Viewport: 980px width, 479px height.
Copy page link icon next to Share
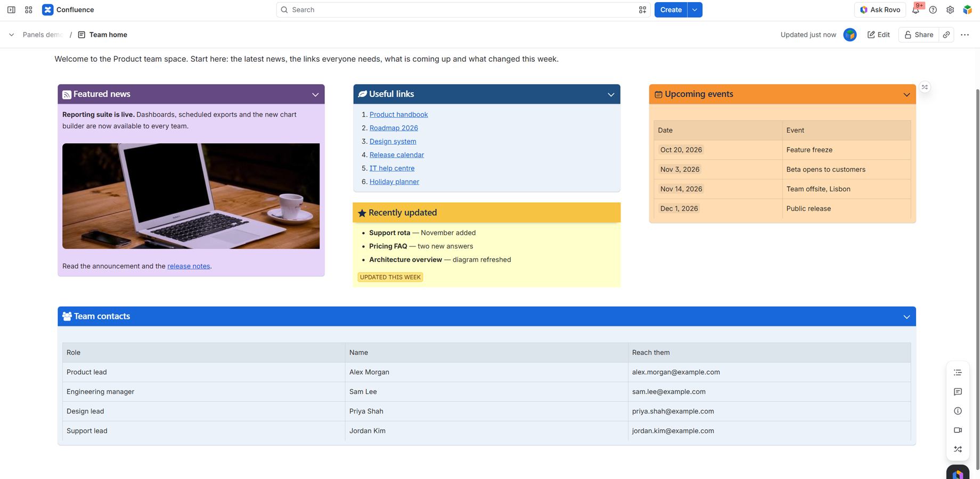946,35
